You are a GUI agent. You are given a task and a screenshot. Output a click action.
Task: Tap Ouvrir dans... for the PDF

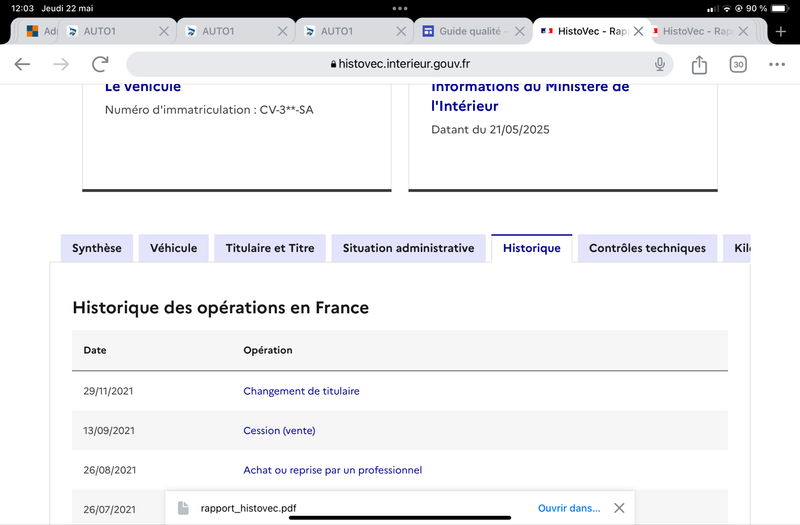point(569,508)
